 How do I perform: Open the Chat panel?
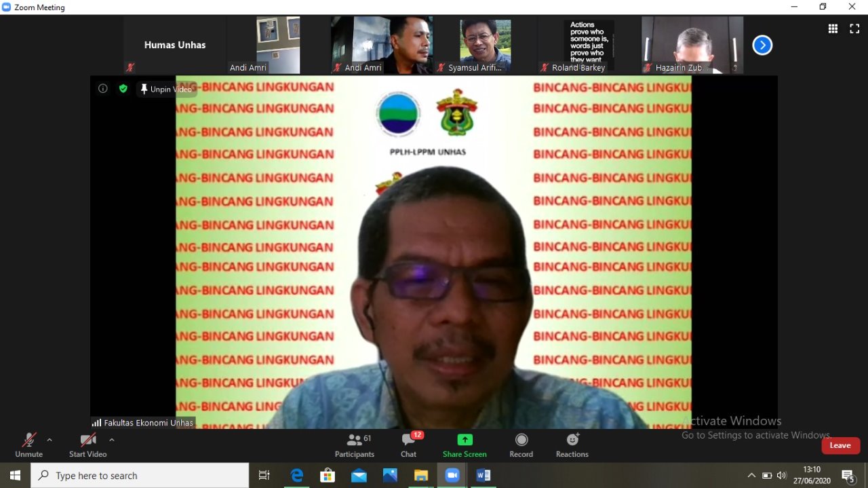click(x=408, y=445)
